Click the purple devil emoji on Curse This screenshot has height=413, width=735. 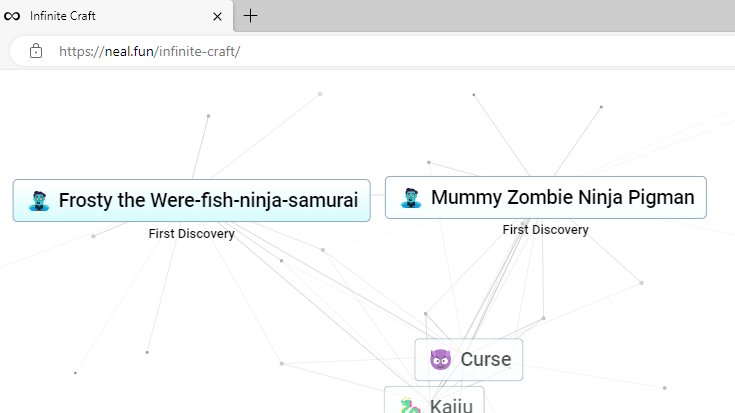441,360
